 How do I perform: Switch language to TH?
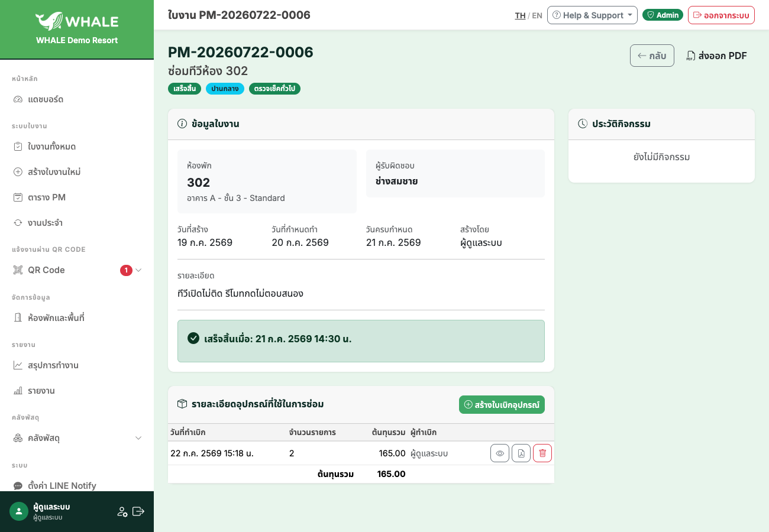tap(520, 15)
